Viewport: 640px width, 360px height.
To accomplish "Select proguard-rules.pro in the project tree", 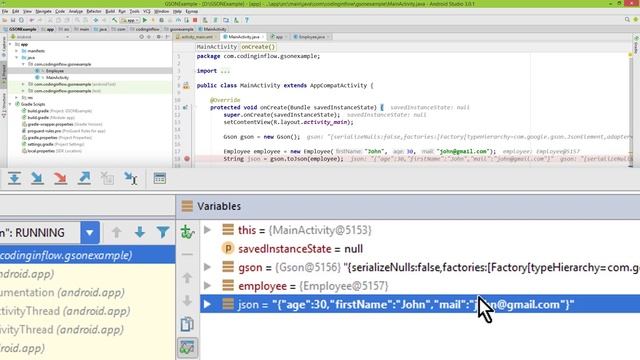I will (x=44, y=131).
